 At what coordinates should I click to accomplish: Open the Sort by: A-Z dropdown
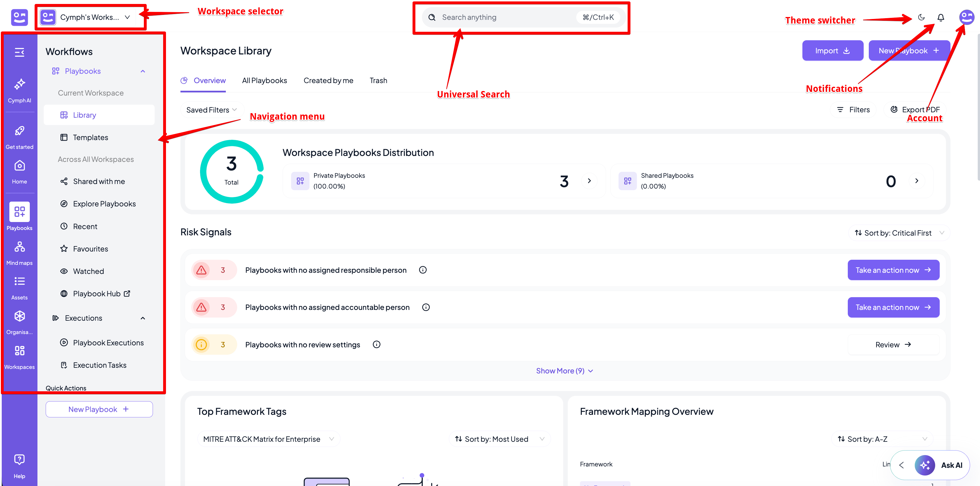coord(882,439)
